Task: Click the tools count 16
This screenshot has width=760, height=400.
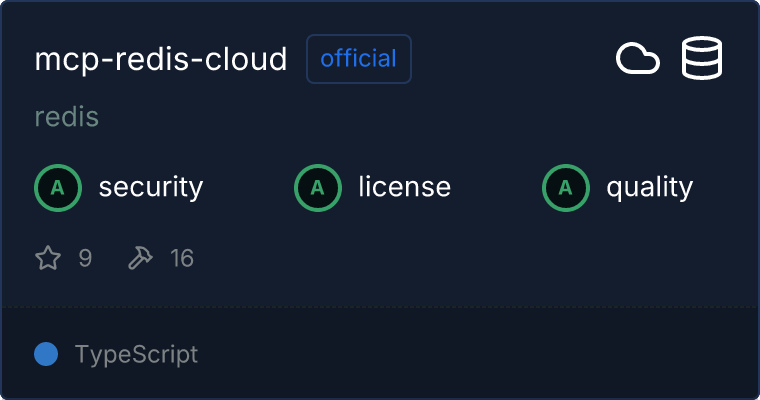Action: tap(181, 259)
